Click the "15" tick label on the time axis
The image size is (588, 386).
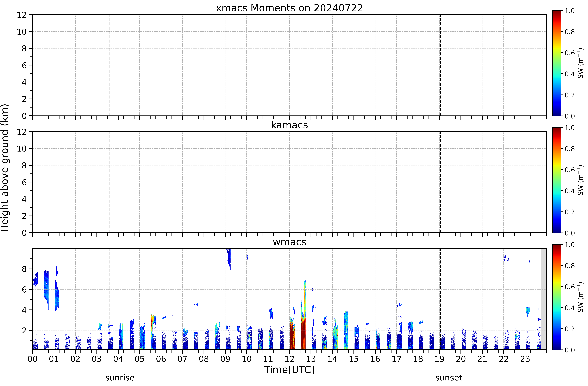354,359
